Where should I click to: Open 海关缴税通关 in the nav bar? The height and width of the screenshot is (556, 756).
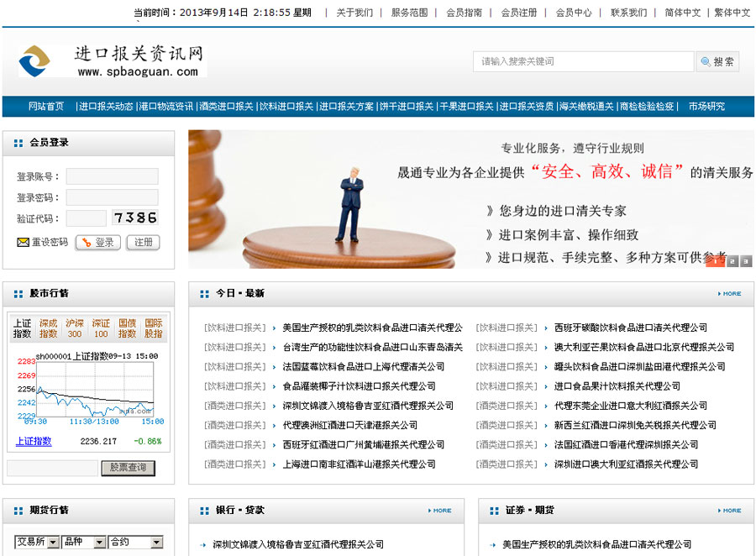tap(587, 106)
